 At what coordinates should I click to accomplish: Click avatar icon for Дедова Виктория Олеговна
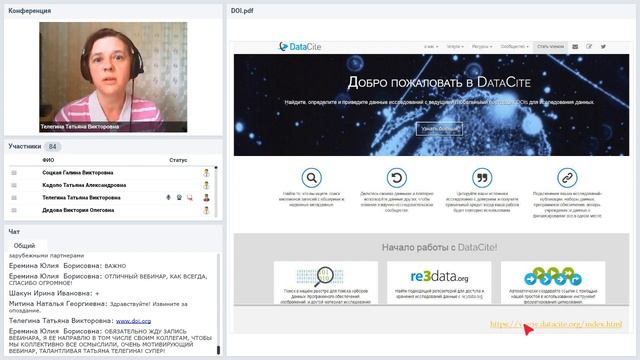point(207,210)
